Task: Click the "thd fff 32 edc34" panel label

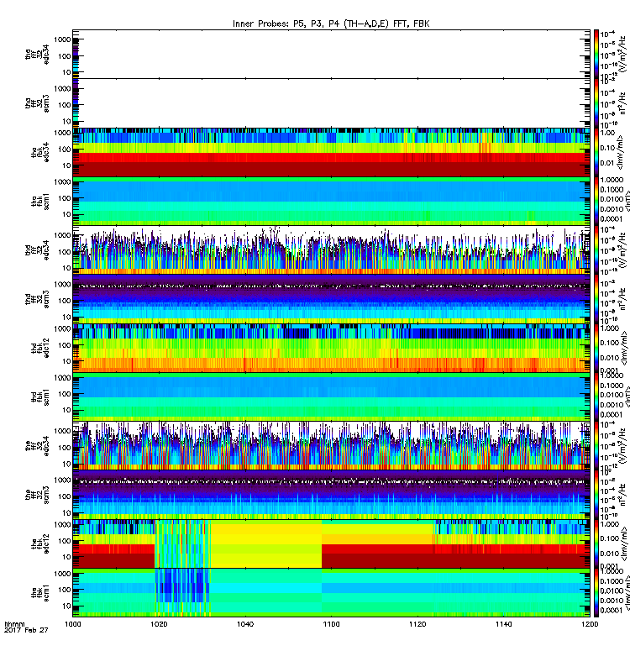Action: click(x=37, y=250)
